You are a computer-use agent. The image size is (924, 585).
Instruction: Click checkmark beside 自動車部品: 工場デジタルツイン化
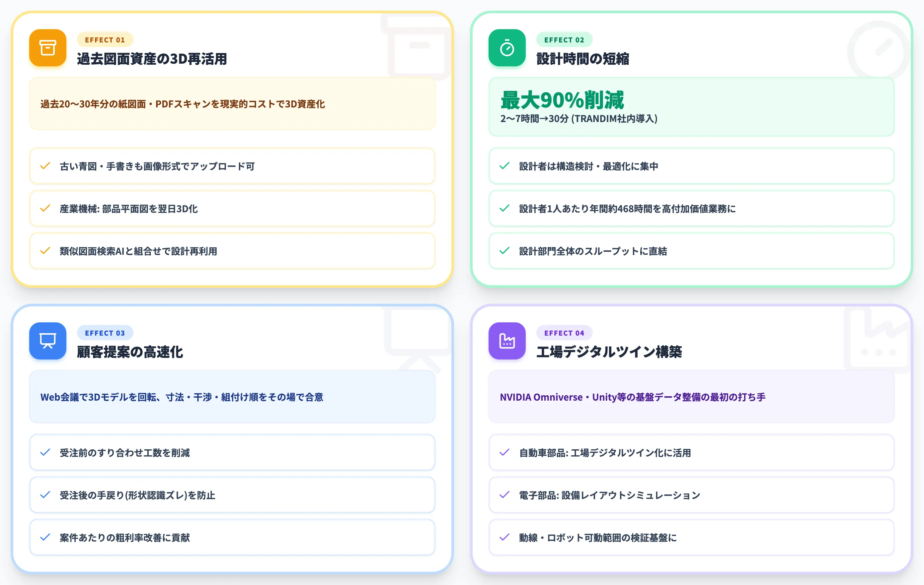click(504, 452)
